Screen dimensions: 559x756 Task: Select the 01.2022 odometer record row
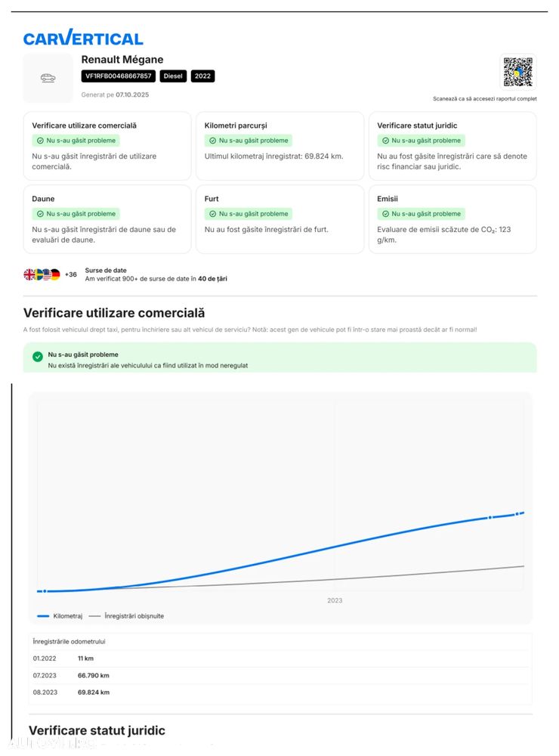[x=279, y=658]
